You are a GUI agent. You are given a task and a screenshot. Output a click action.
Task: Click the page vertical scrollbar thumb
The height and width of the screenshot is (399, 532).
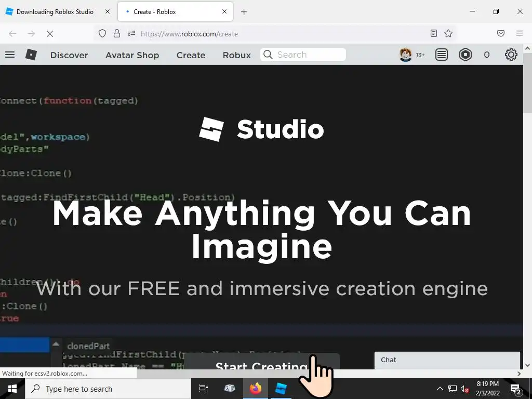[x=528, y=83]
